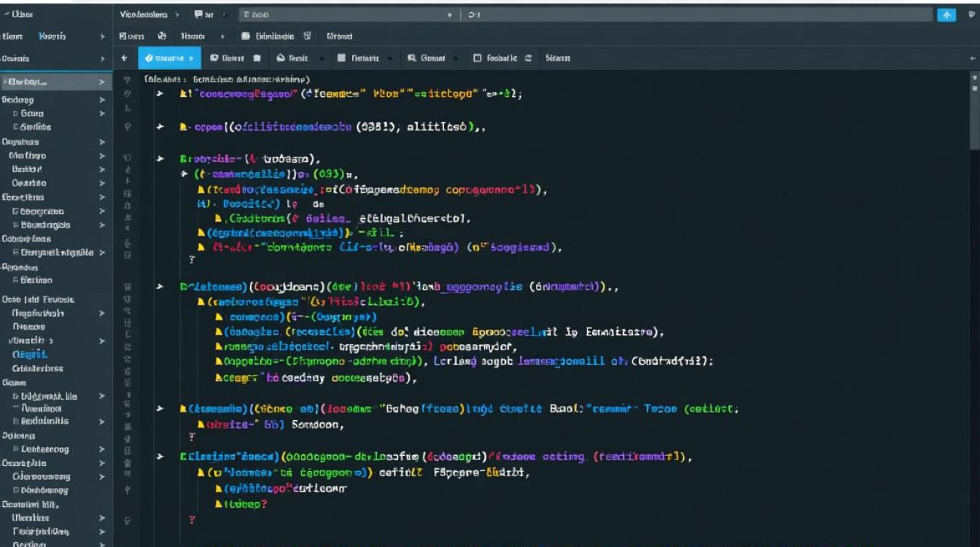The height and width of the screenshot is (547, 980).
Task: Click the blue highlighted text item in the sidebar
Action: (x=30, y=354)
